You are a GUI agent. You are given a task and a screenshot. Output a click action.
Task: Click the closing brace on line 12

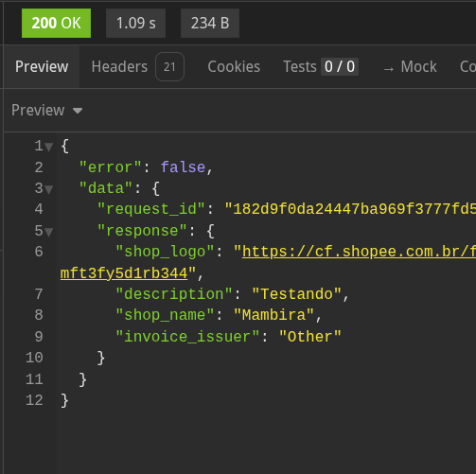pos(64,400)
